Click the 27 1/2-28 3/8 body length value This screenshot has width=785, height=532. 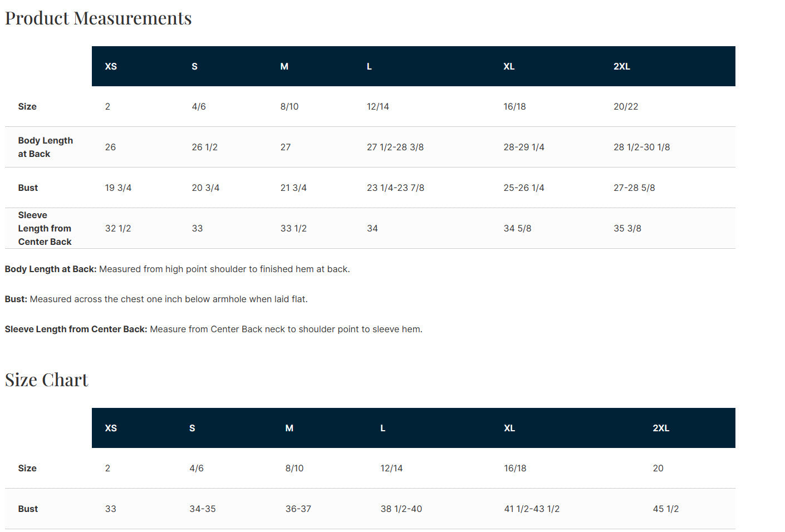coord(395,147)
